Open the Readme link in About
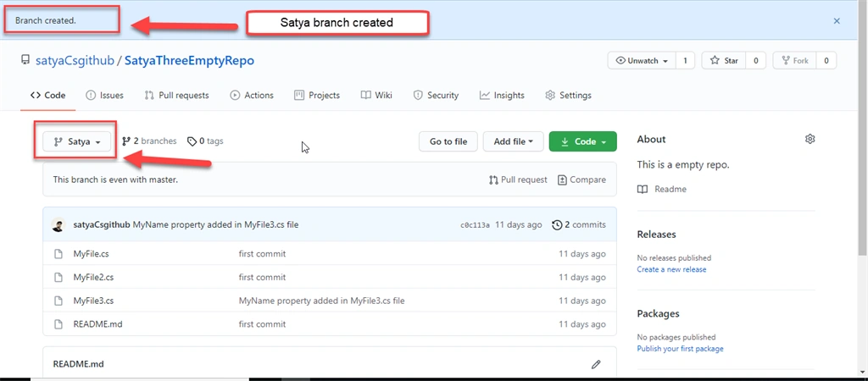Screen dimensions: 868x381 [x=662, y=189]
